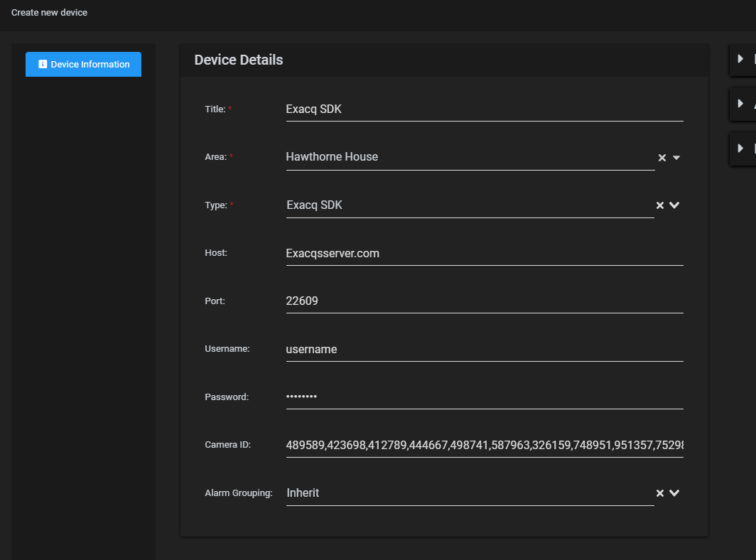Expand the second collapsed right-side panel
This screenshot has width=756, height=560.
(740, 103)
